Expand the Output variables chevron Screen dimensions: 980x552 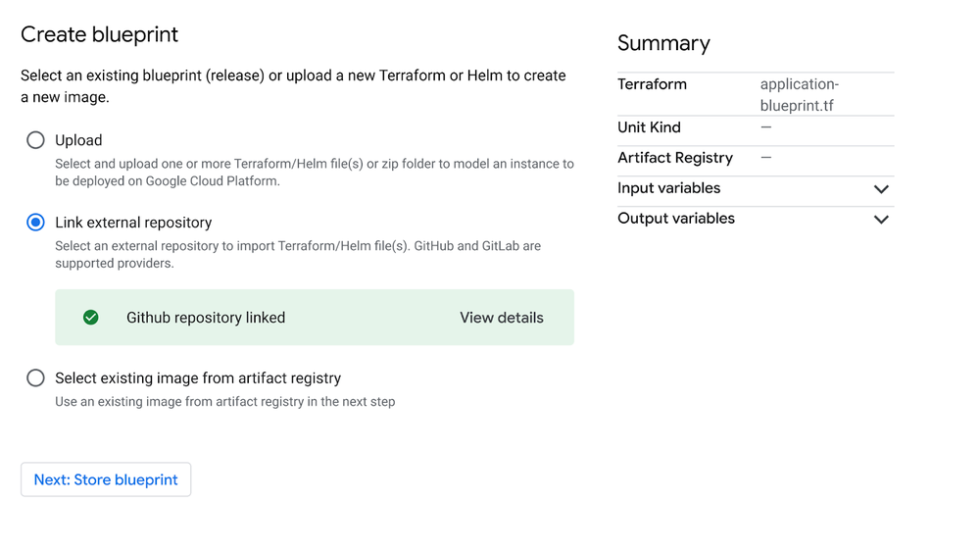881,220
